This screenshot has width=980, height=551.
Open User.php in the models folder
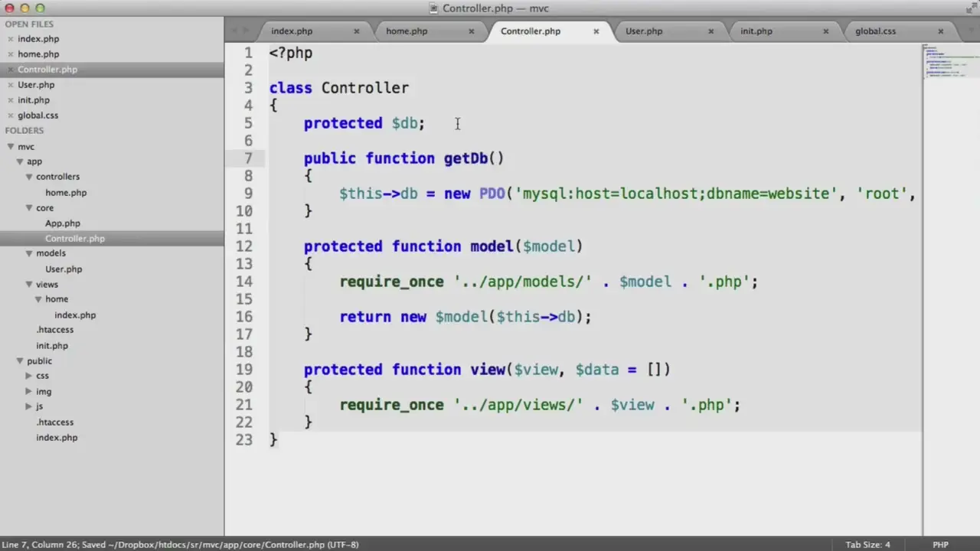[x=64, y=269]
